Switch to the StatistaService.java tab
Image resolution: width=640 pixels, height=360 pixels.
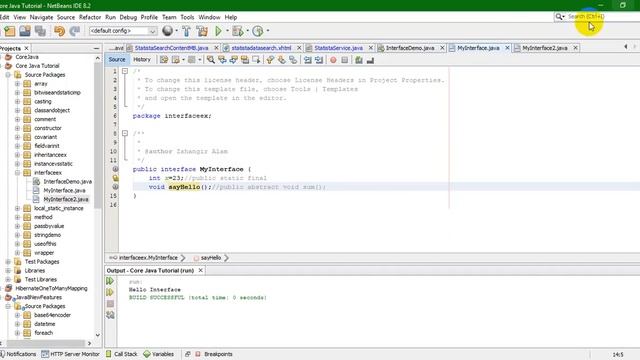(x=338, y=48)
